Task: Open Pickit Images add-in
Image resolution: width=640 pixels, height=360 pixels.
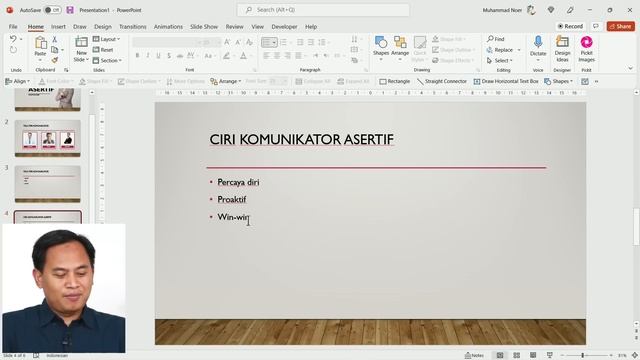Action: click(x=587, y=49)
